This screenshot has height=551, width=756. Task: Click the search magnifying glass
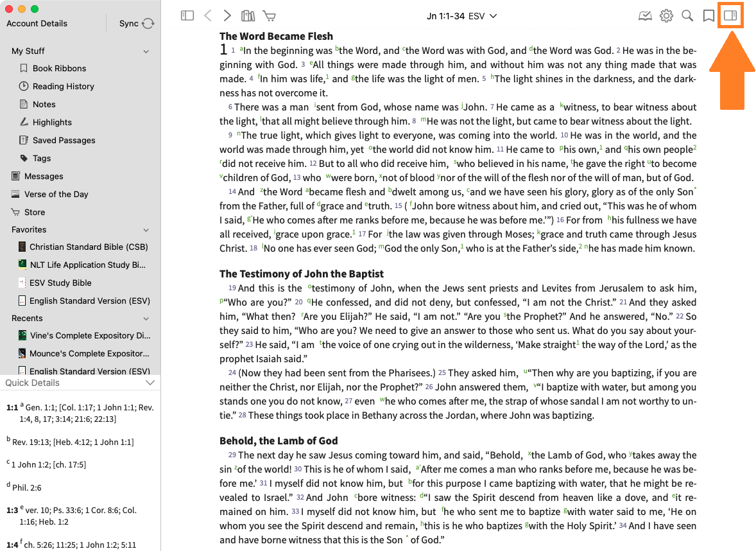[x=687, y=16]
